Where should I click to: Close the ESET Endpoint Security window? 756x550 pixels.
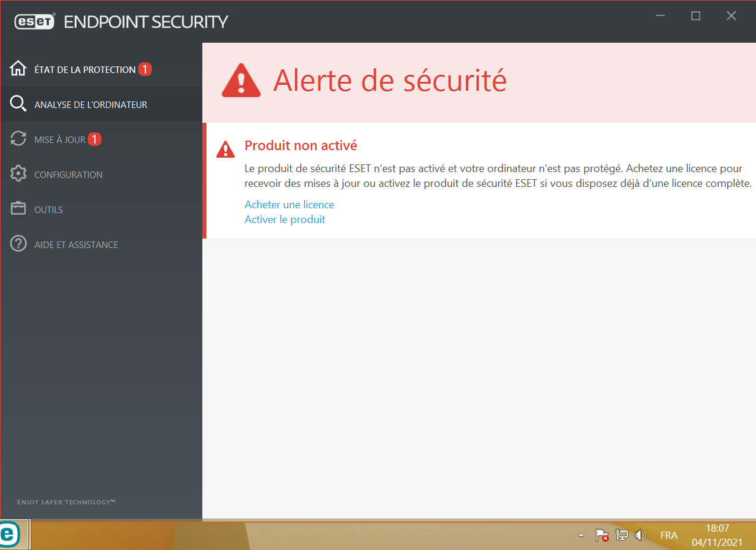(x=731, y=17)
